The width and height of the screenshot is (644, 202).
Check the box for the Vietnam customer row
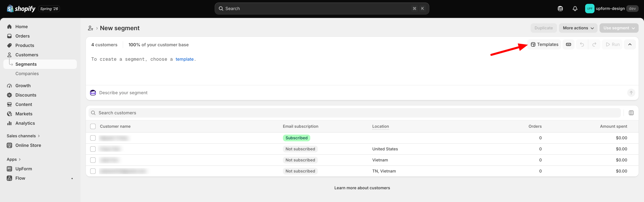pos(93,160)
